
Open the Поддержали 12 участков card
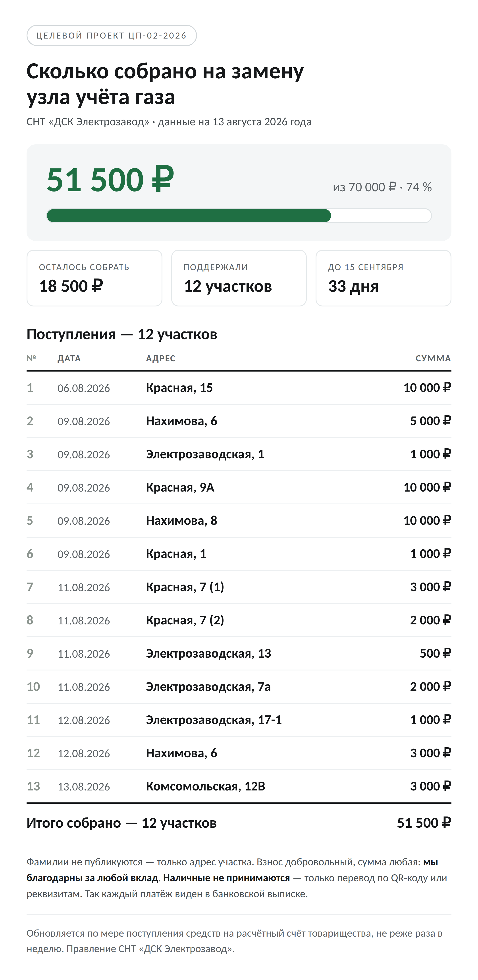pos(239,278)
